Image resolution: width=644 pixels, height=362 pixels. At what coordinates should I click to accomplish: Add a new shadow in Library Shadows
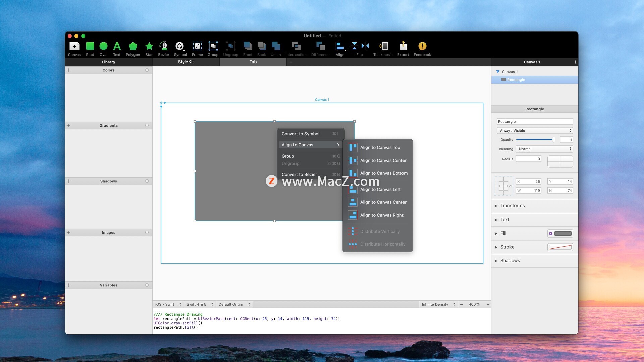(68, 181)
